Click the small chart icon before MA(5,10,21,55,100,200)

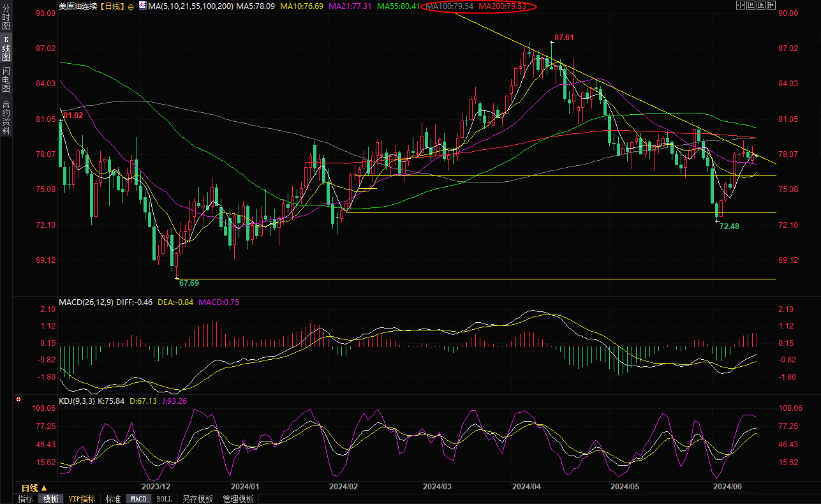142,6
